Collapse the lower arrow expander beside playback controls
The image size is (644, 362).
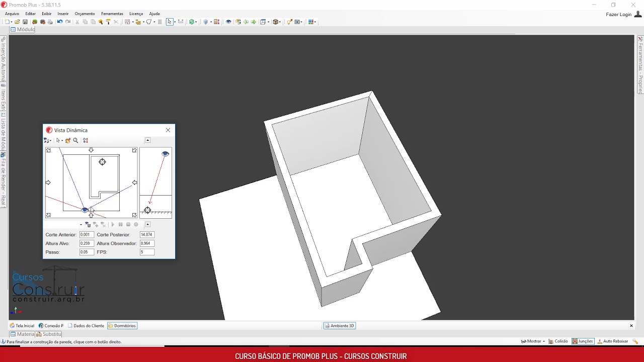147,225
